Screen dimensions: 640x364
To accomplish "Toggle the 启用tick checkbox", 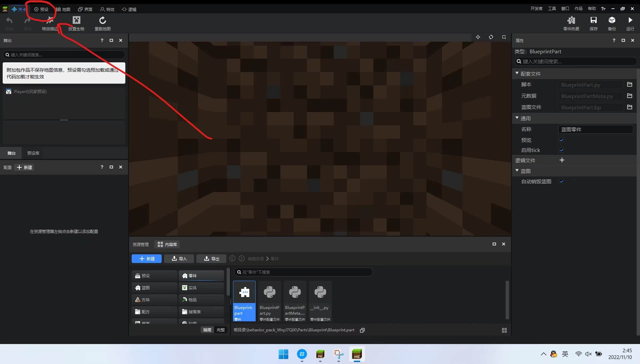I will (x=562, y=150).
